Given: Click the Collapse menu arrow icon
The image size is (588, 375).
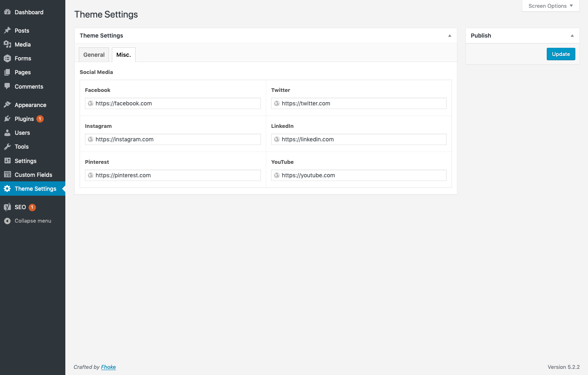Looking at the screenshot, I should (x=7, y=221).
